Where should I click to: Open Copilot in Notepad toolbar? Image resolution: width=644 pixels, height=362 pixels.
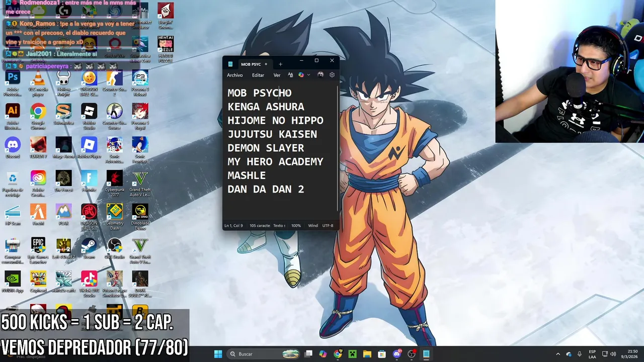click(x=301, y=75)
